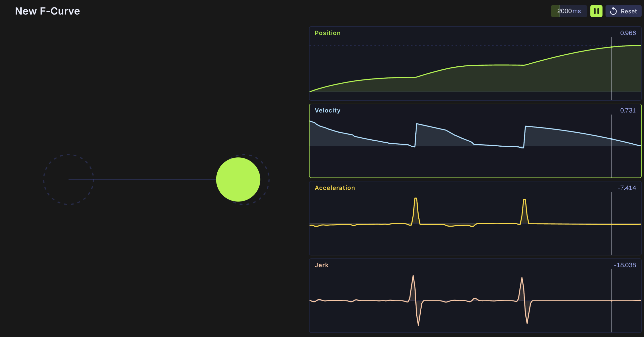The height and width of the screenshot is (337, 644).
Task: Edit the 2000 ms duration field
Action: (x=569, y=11)
